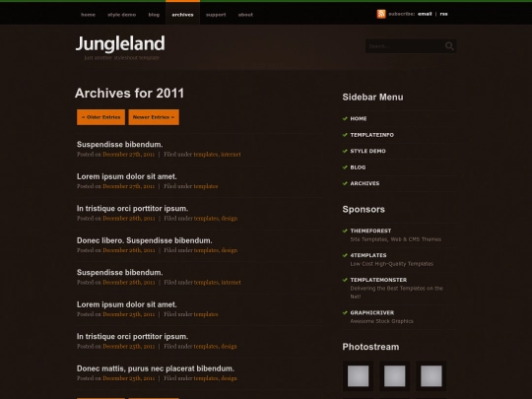Open Donec libero. Suspendisse bibendum post
This screenshot has width=532, height=399.
tap(144, 240)
